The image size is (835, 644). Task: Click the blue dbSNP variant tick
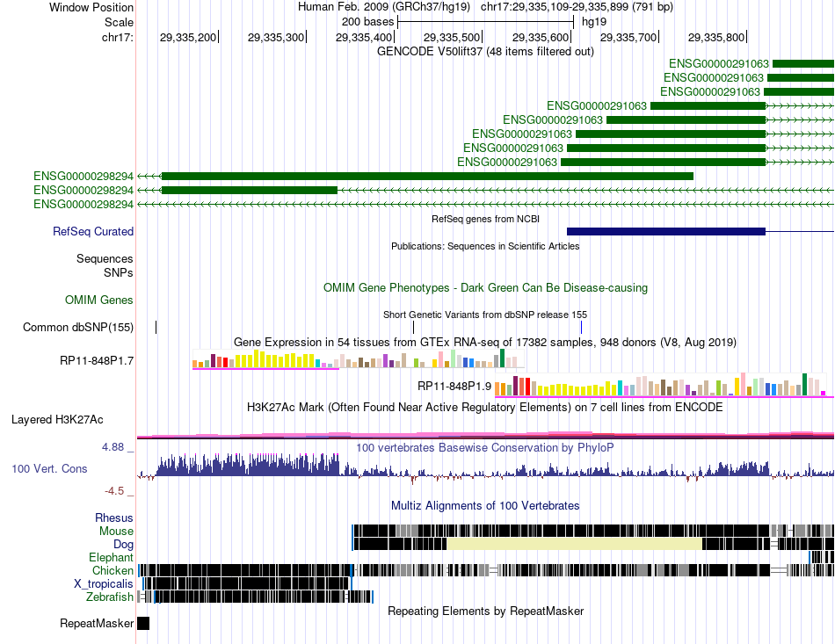[x=581, y=328]
